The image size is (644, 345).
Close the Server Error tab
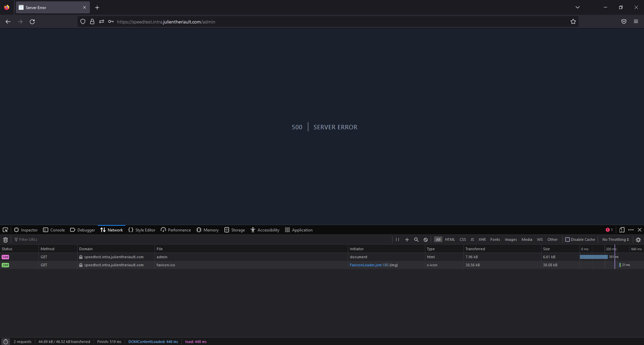pyautogui.click(x=85, y=8)
